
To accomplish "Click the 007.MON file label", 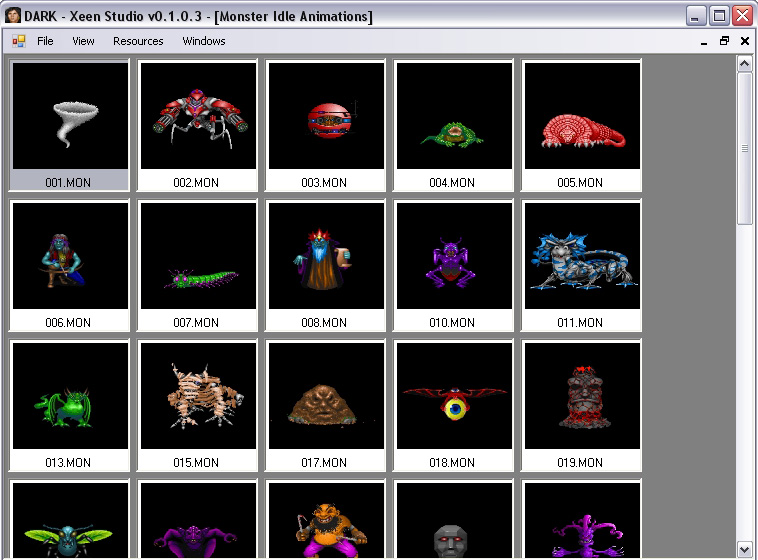I will (196, 323).
